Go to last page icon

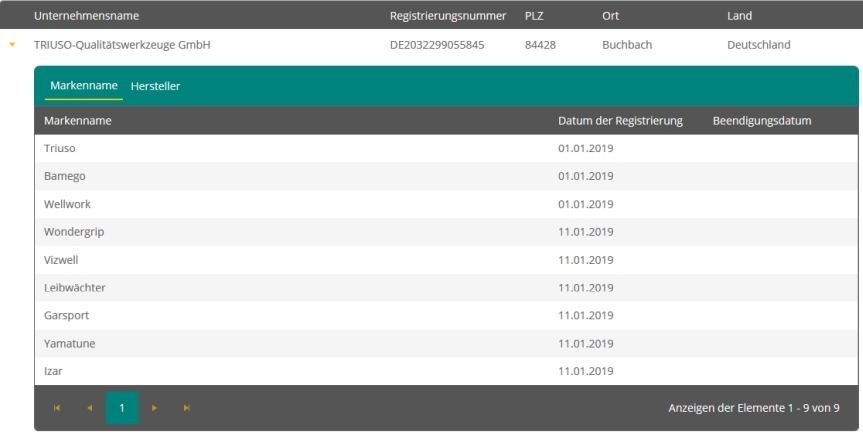pos(187,408)
